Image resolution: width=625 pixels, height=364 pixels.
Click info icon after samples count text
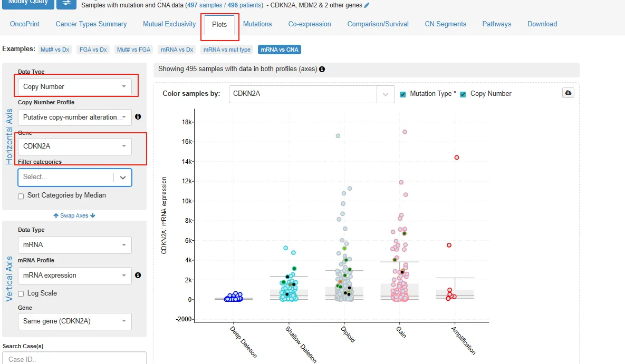[322, 69]
